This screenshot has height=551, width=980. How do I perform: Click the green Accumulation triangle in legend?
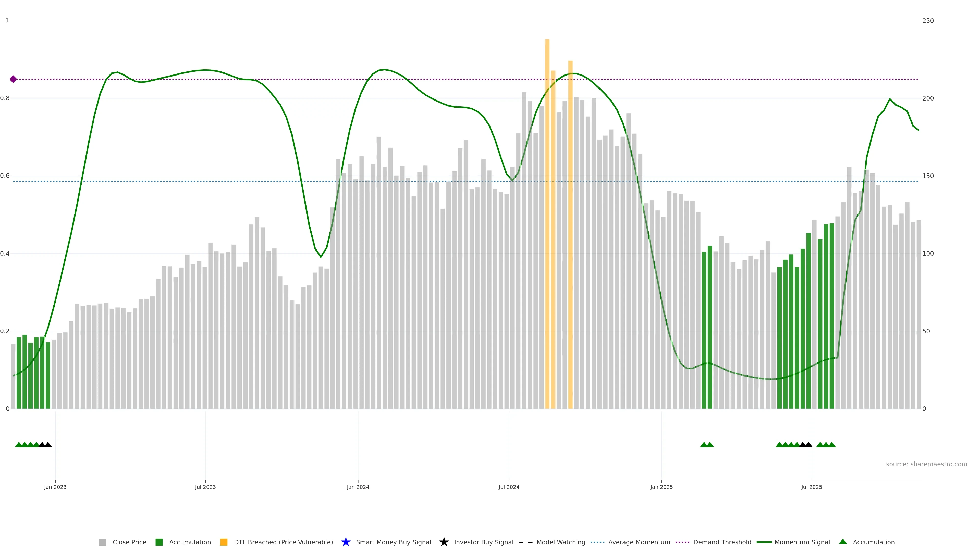843,542
